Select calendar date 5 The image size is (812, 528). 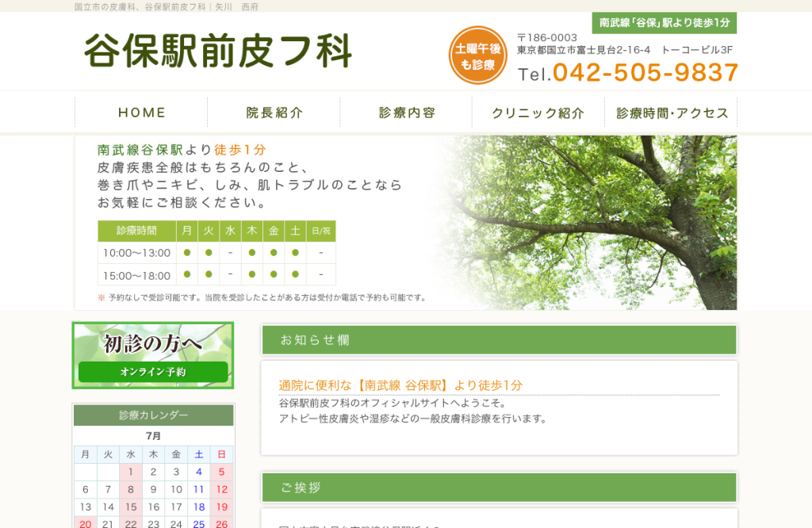coord(222,472)
